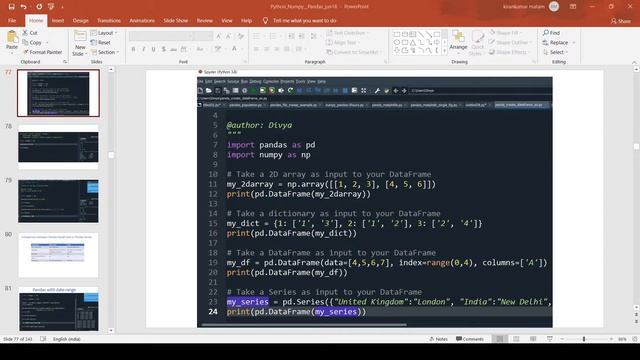Toggle bullet list

pos(258,36)
